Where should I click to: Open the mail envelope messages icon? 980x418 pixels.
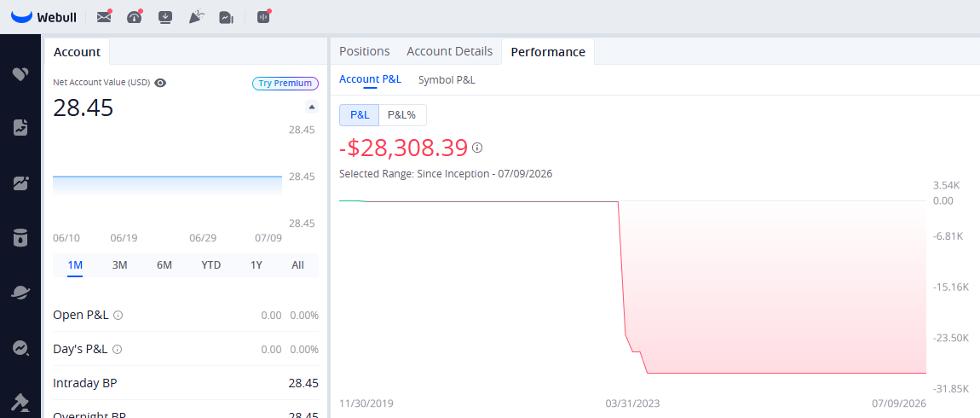[104, 17]
